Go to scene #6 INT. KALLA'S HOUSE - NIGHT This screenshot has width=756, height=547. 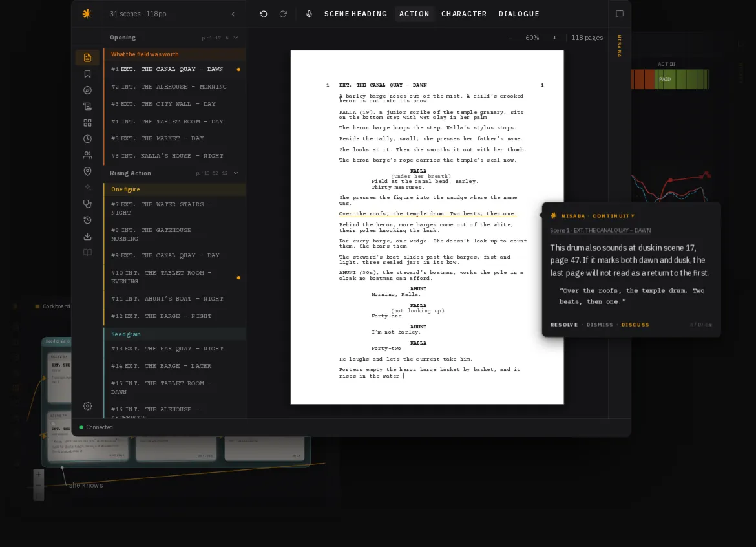point(174,156)
